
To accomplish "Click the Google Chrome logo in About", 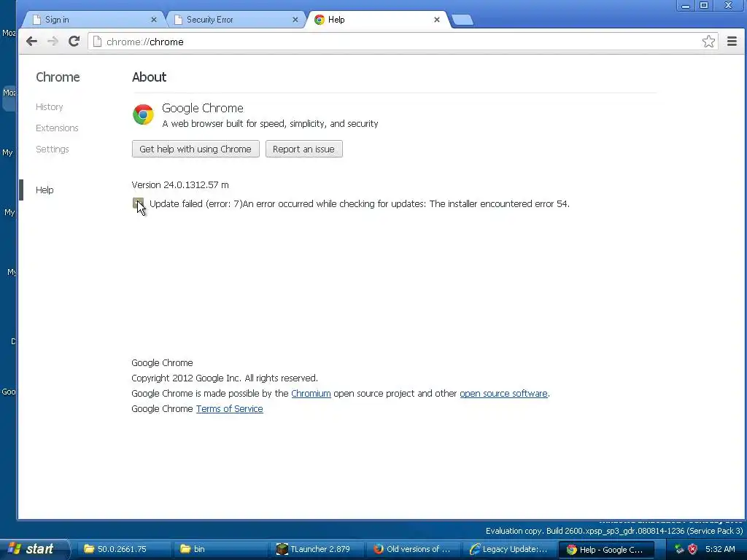I will point(143,114).
